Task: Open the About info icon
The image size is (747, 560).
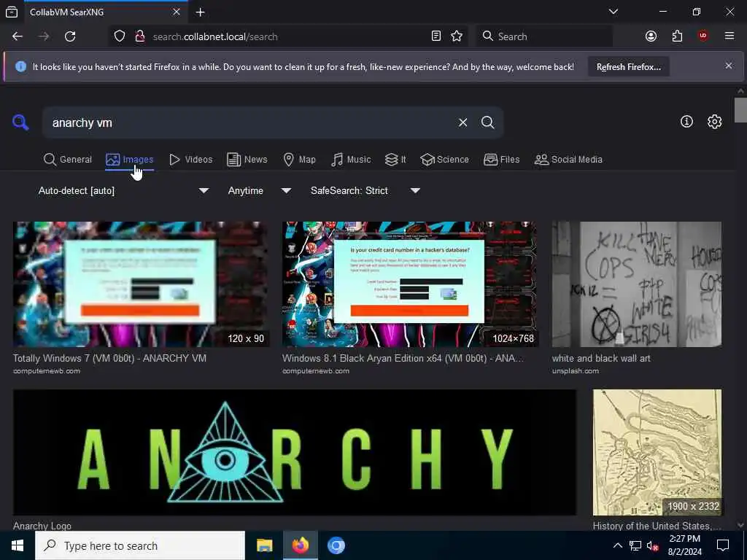Action: 686,122
